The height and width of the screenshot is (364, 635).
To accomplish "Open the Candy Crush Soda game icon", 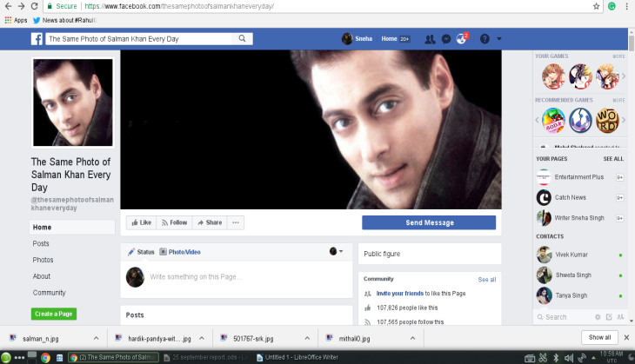I will tap(553, 120).
